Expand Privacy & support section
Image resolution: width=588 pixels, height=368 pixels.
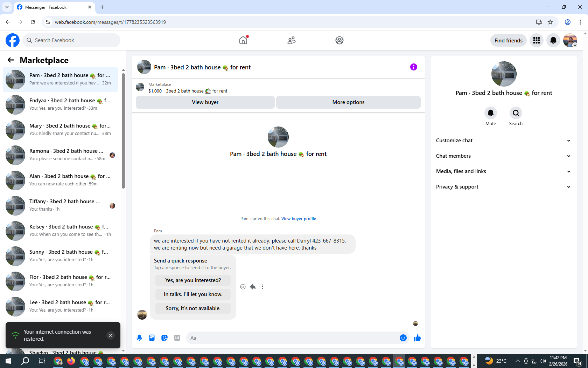click(x=504, y=187)
